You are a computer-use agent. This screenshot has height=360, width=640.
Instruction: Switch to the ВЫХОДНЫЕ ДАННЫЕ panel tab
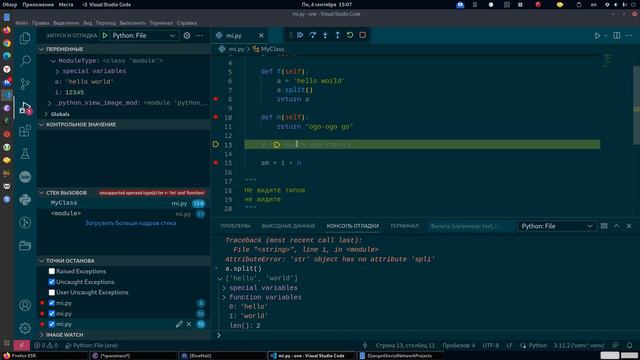(288, 226)
